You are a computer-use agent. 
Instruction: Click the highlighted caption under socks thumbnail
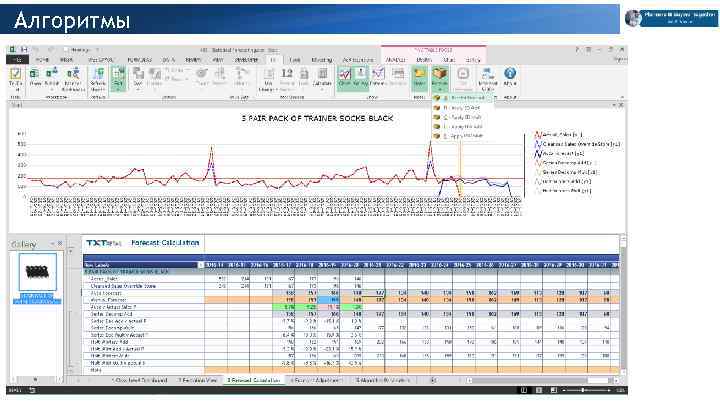point(37,298)
